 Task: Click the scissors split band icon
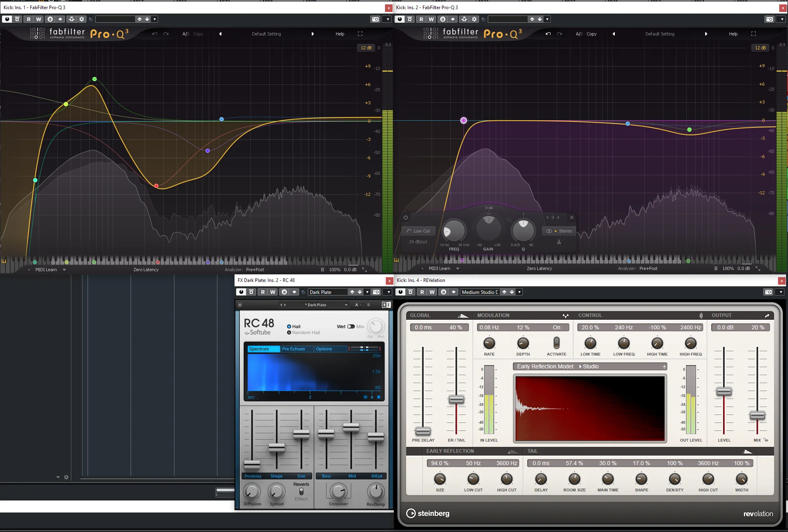tap(559, 242)
